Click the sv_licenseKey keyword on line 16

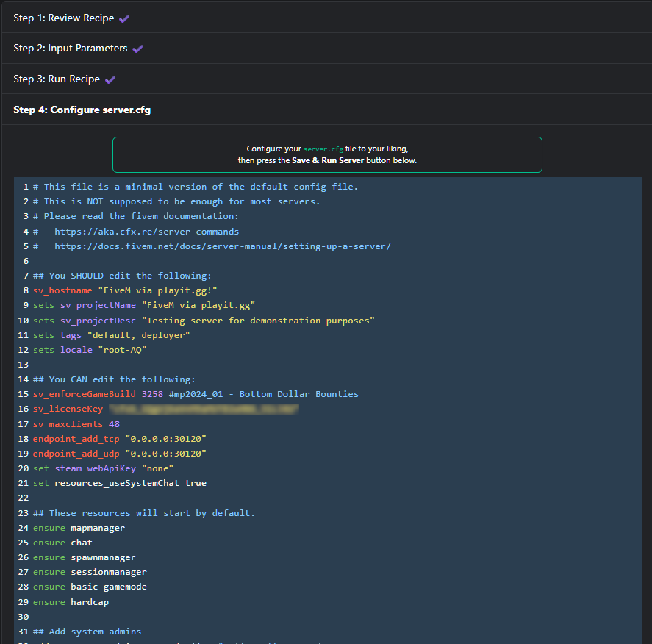pyautogui.click(x=68, y=409)
